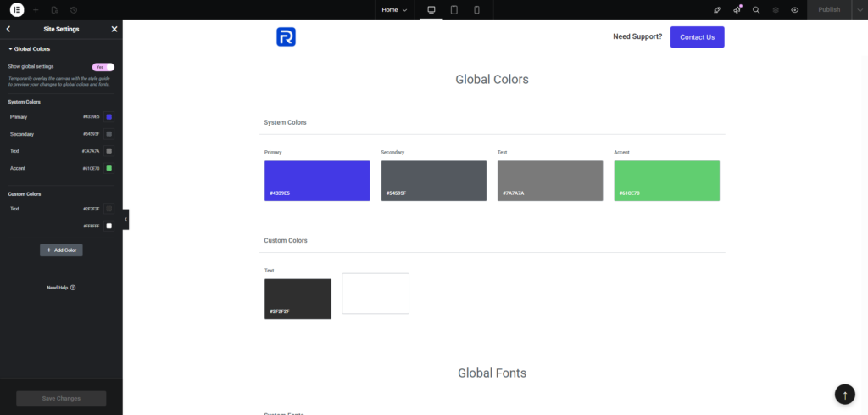Click the plus icon to add element
The height and width of the screenshot is (415, 868).
[x=36, y=10]
